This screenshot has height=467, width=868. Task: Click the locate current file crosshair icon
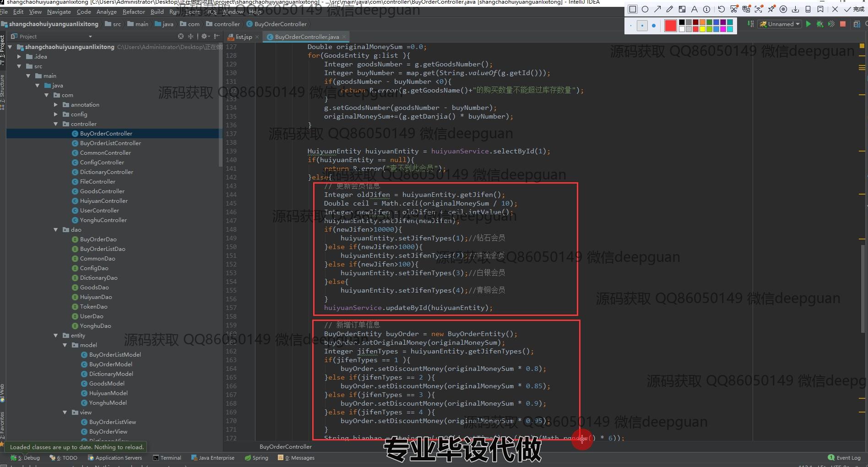(x=181, y=37)
